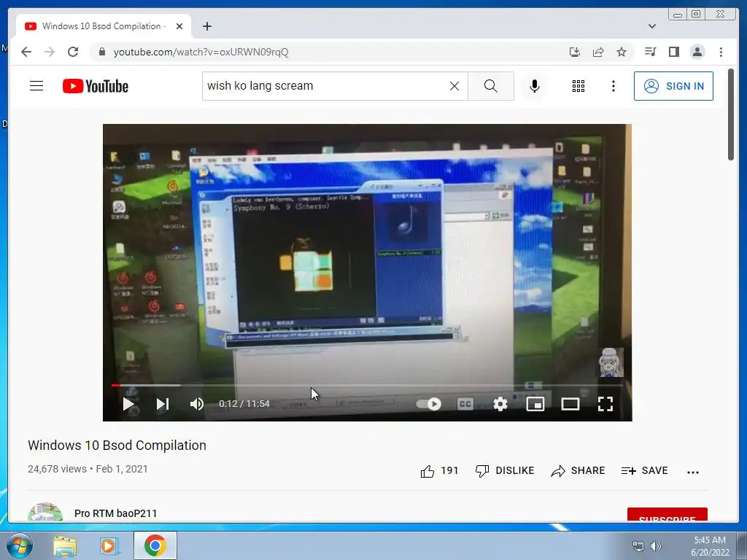Open YouTube settings three-dot menu

(x=613, y=86)
